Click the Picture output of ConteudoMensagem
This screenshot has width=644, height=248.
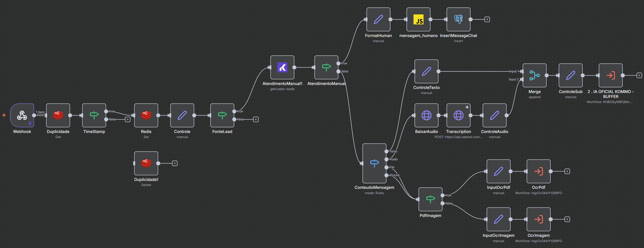[x=387, y=175]
